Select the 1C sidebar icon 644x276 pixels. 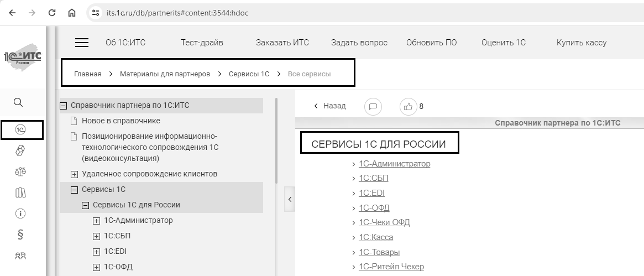tap(20, 130)
